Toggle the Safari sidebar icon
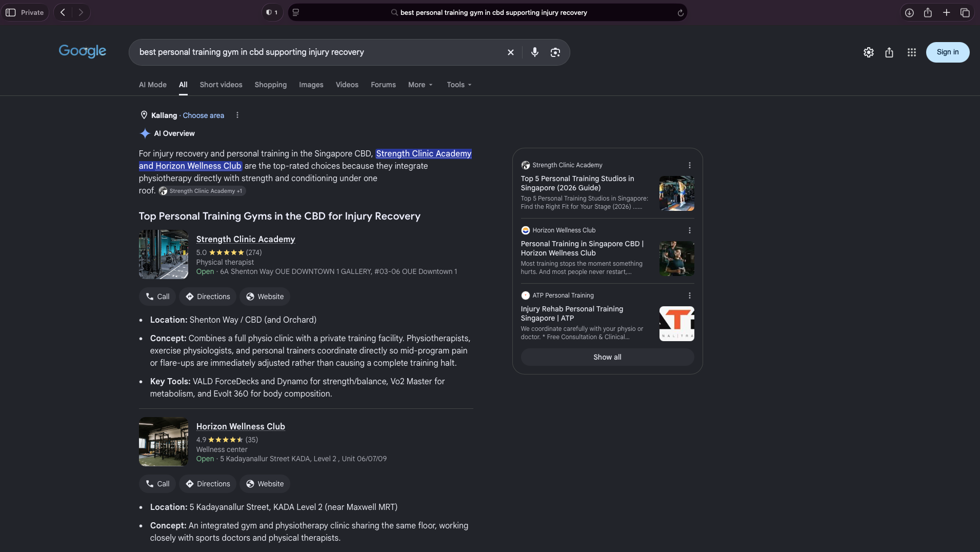The image size is (980, 552). (10, 12)
